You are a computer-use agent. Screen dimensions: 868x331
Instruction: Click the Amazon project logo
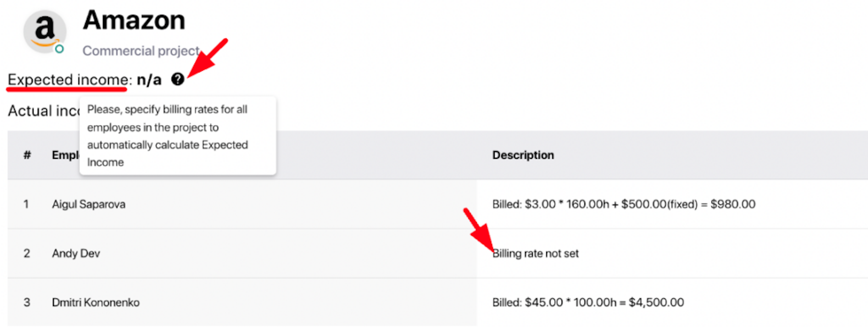(45, 31)
